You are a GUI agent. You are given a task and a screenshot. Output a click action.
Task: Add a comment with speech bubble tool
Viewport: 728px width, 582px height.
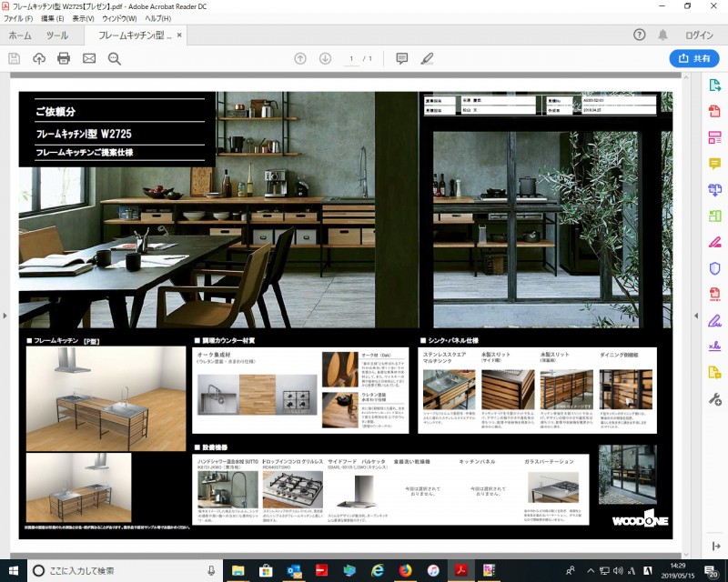tap(401, 58)
